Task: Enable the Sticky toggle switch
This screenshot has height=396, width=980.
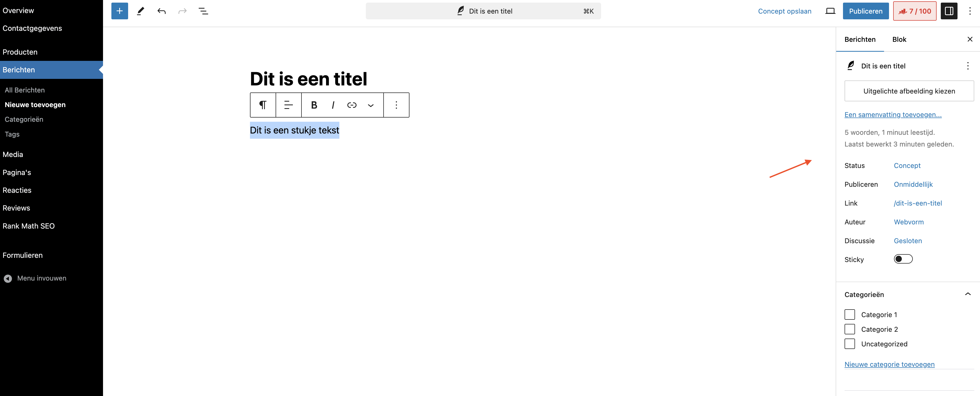Action: point(903,259)
